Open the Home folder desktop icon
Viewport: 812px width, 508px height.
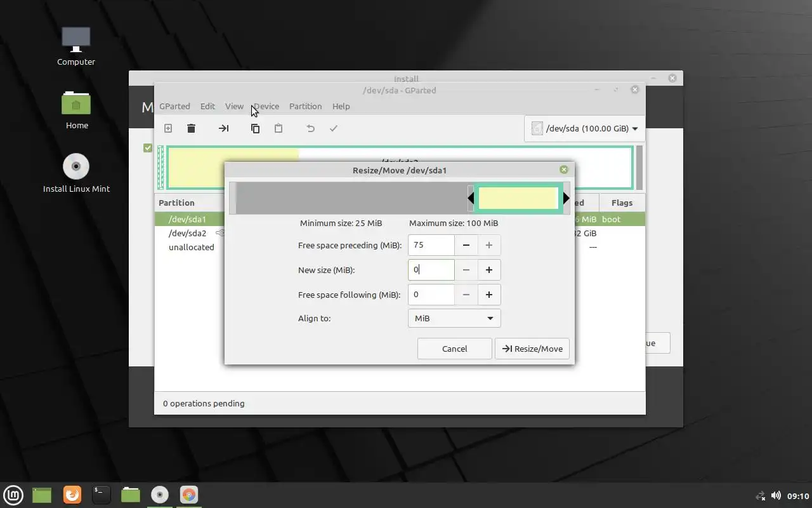coord(77,109)
